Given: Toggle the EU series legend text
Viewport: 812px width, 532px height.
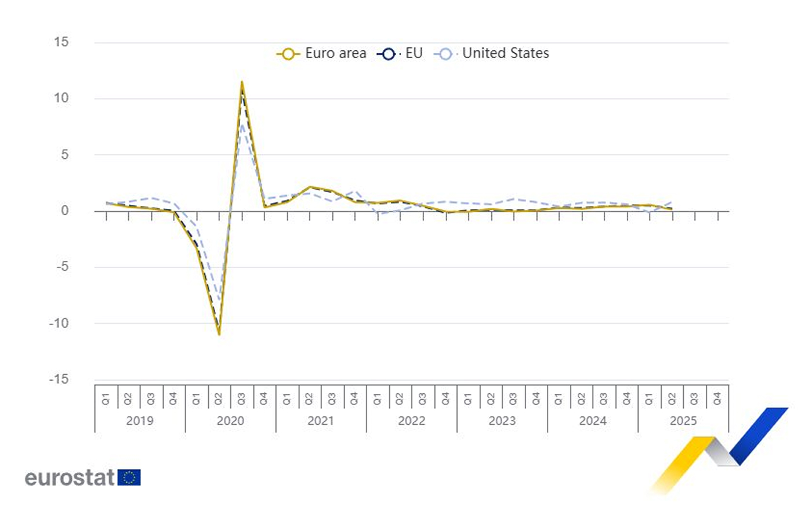Looking at the screenshot, I should [414, 53].
